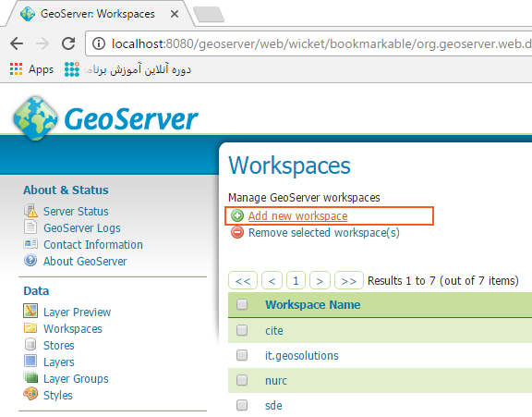Viewport: 532px width, 417px height.
Task: Click the site info icon in address bar
Action: click(x=99, y=43)
